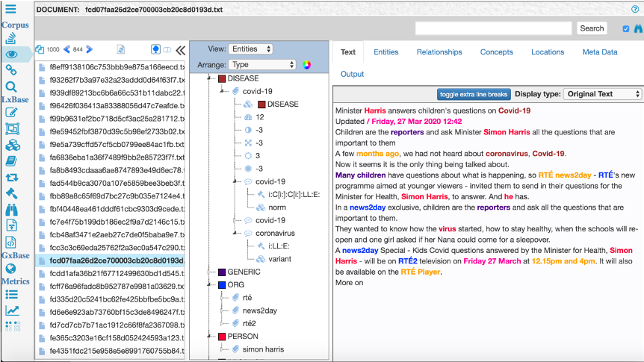
Task: Click the magnifier search icon in the sidebar
Action: click(x=11, y=86)
